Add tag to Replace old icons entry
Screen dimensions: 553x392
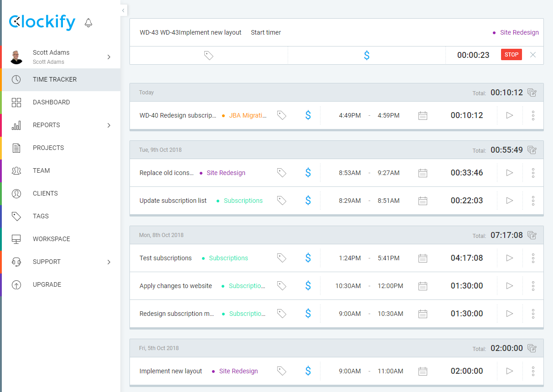coord(282,173)
